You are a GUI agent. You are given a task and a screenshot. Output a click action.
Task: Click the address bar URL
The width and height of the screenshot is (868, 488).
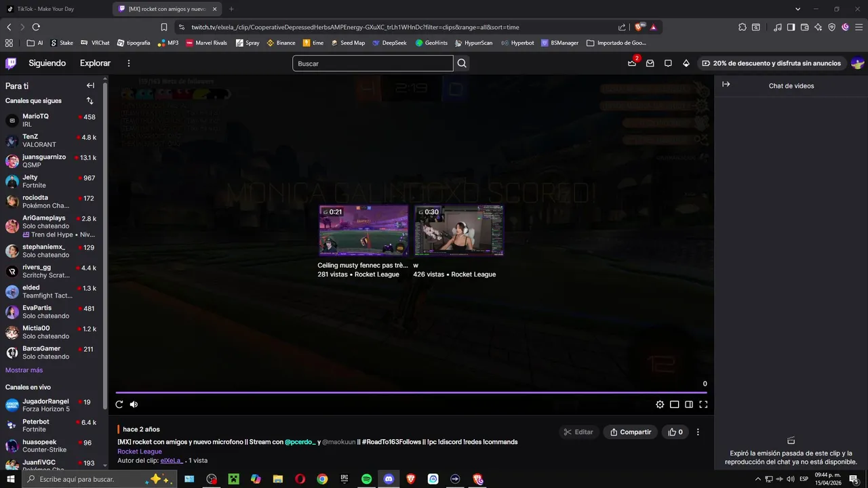(355, 27)
